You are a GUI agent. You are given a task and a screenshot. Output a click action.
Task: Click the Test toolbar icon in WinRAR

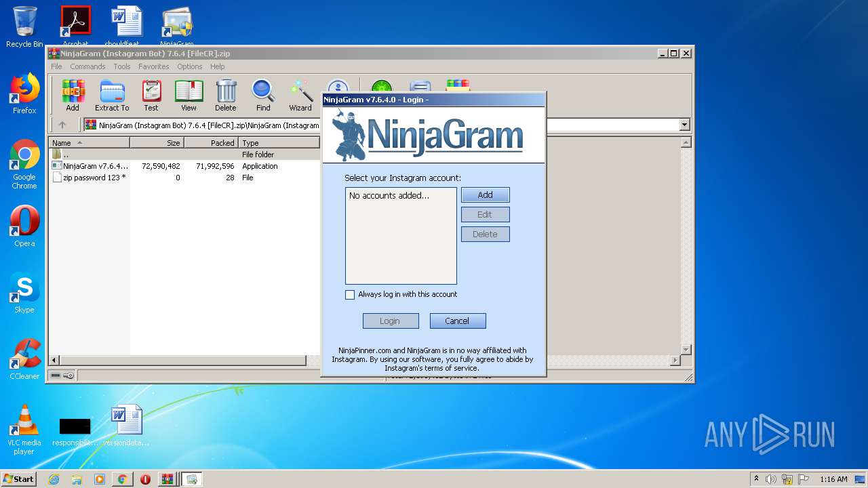pos(151,96)
